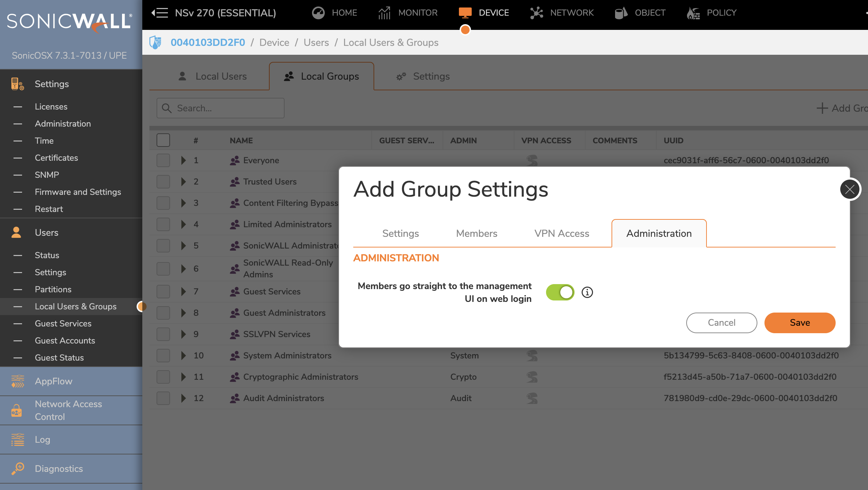Open Diagnostics from the sidebar magnifier icon
The height and width of the screenshot is (490, 868).
click(18, 469)
